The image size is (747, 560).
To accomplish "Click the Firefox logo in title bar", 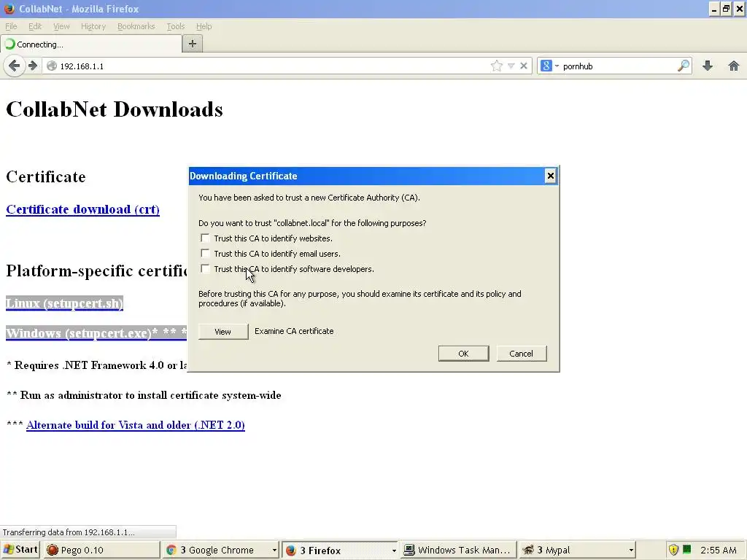I will (9, 9).
